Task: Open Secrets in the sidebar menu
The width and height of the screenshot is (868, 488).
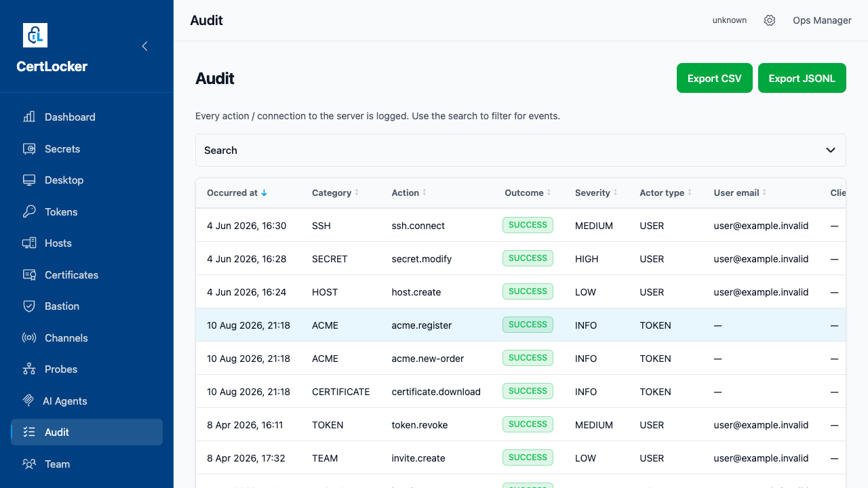Action: click(x=87, y=148)
